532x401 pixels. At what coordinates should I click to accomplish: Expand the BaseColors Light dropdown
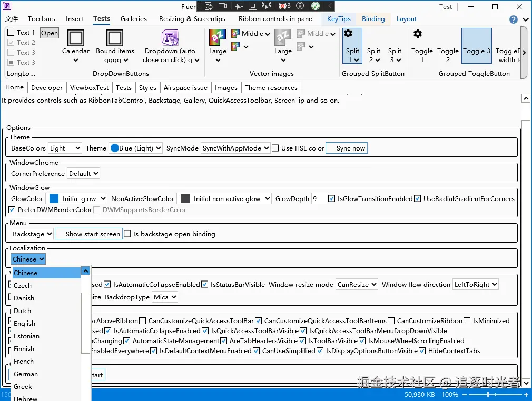[65, 148]
